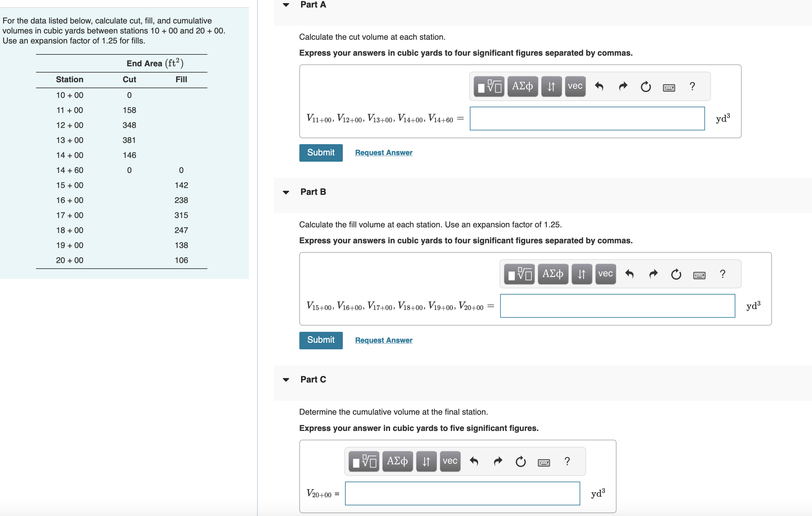The width and height of the screenshot is (812, 516).
Task: Click inside the V20+00 answer field
Action: (x=462, y=493)
